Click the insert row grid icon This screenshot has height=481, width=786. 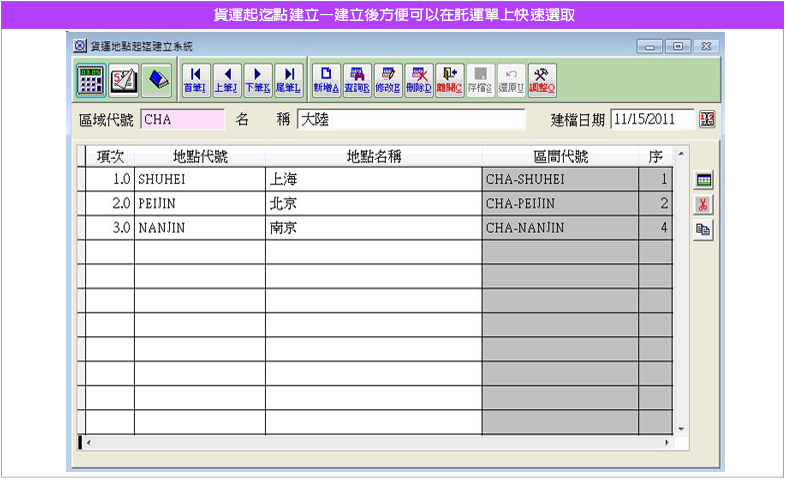704,180
